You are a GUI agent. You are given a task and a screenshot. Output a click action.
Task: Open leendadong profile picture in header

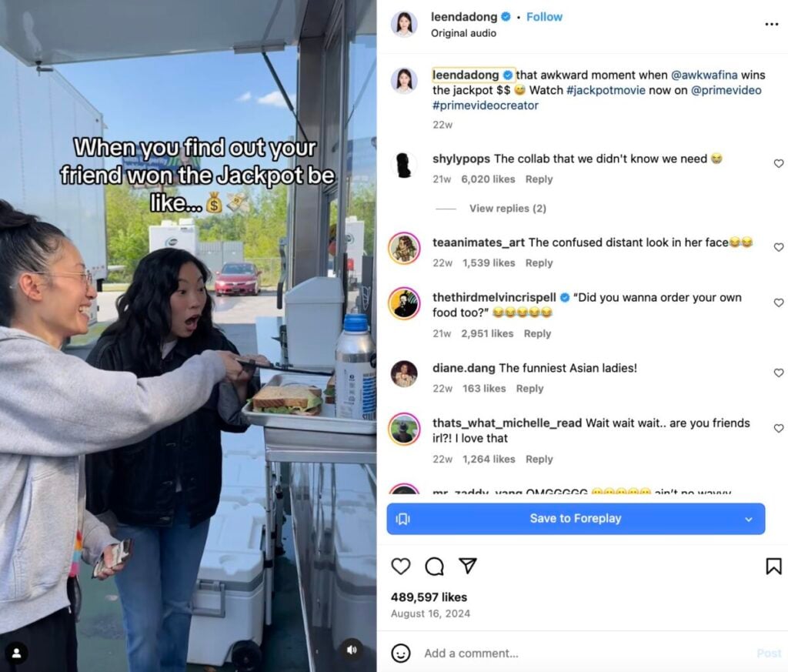pyautogui.click(x=404, y=24)
